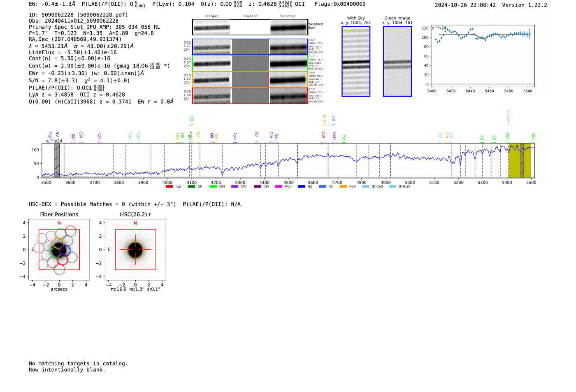The height and width of the screenshot is (392, 576).
Task: Click the red fiber circle in Fiber Positions
Action: (x=63, y=259)
